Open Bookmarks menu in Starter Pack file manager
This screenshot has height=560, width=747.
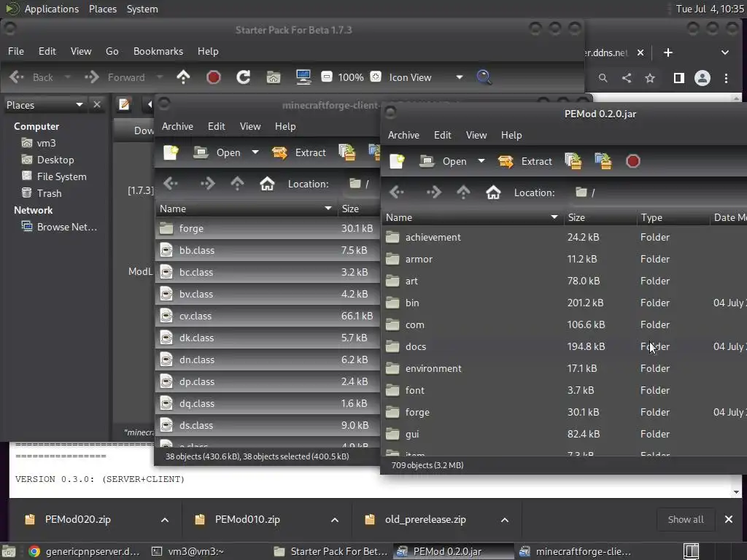(x=158, y=52)
